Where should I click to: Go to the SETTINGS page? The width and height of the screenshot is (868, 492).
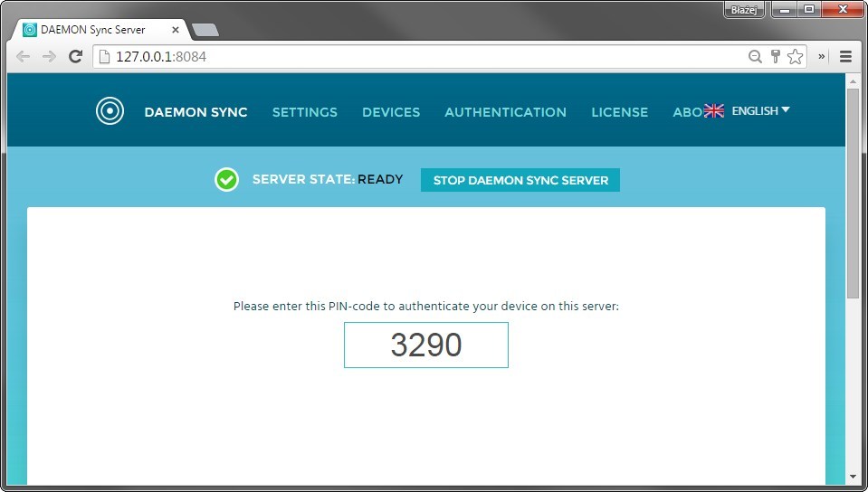tap(304, 112)
